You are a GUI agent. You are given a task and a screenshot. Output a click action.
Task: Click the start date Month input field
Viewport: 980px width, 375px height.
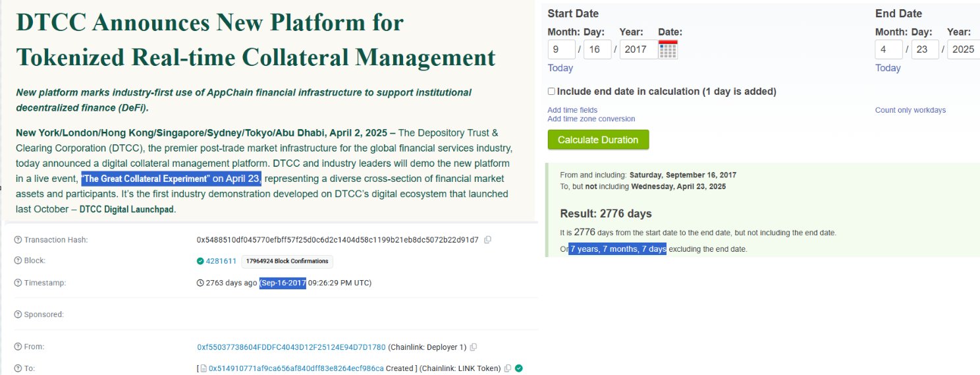click(x=562, y=49)
